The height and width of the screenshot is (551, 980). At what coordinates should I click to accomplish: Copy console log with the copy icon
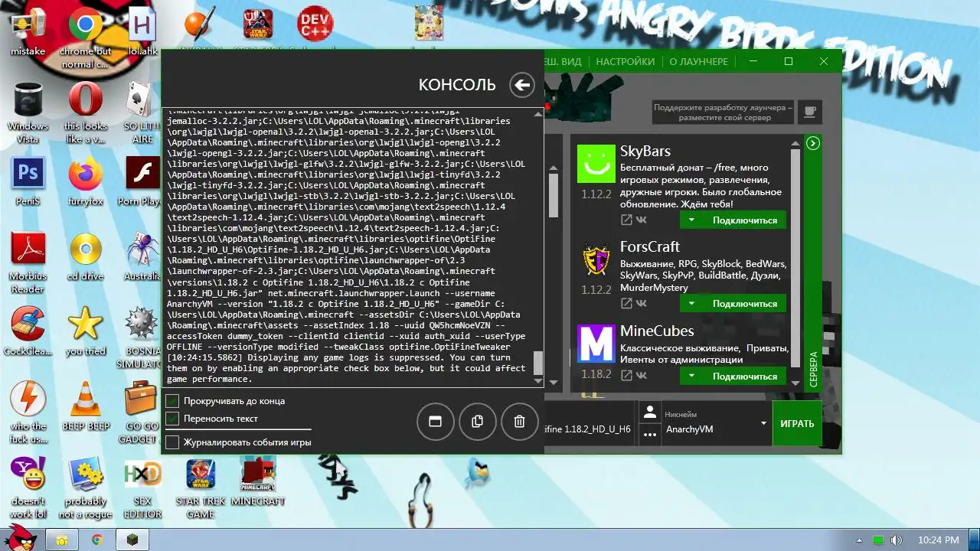click(477, 422)
